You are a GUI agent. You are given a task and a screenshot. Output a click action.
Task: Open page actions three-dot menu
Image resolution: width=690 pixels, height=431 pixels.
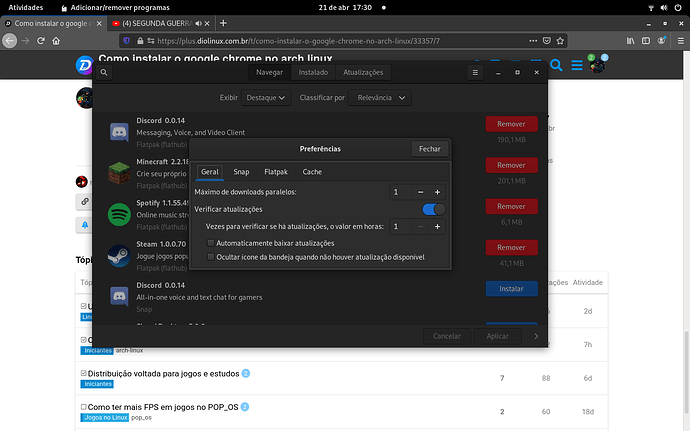click(533, 41)
